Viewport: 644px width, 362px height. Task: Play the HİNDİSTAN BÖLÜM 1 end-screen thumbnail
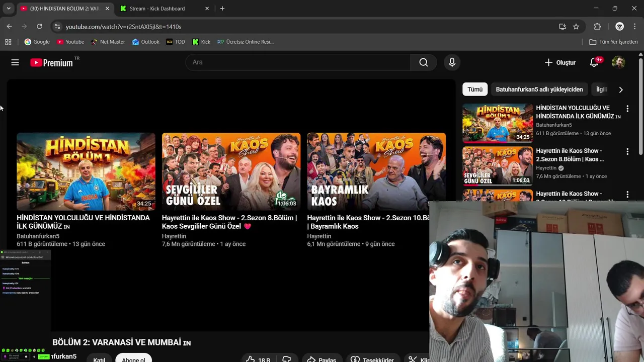tap(86, 171)
